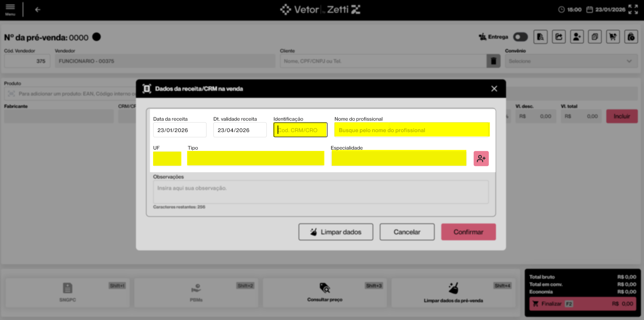Click the Vetor Zetti logo
The image size is (644, 320).
click(320, 9)
